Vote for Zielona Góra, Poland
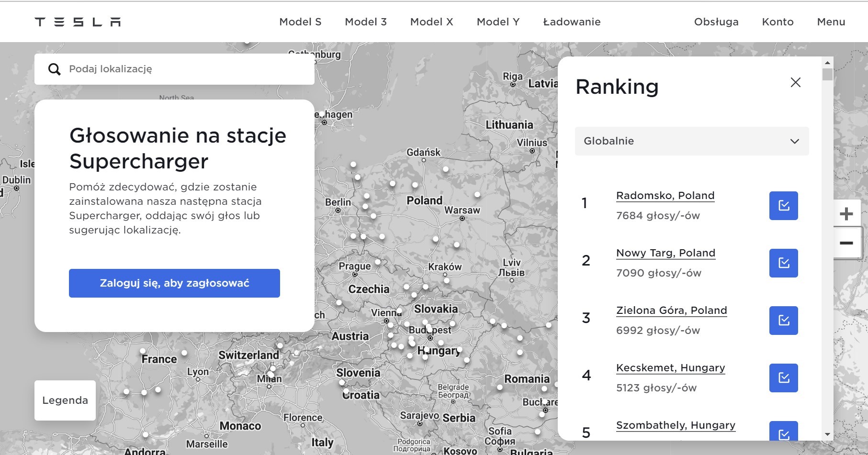 pos(783,321)
